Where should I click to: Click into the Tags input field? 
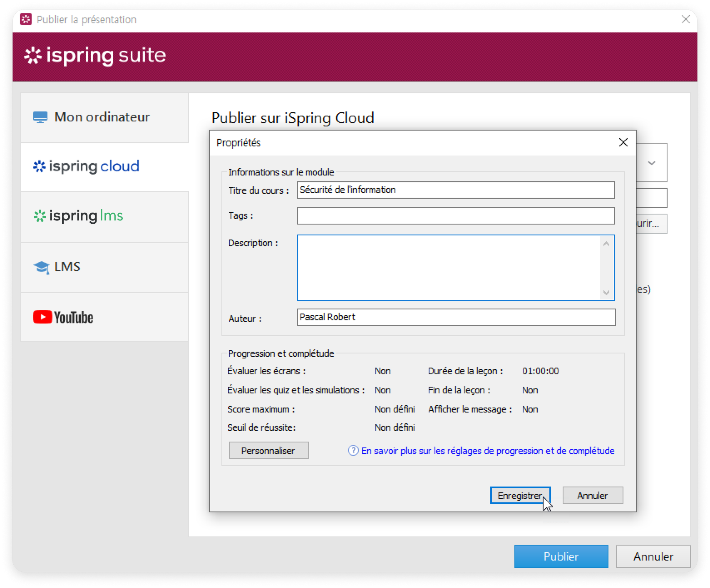456,216
